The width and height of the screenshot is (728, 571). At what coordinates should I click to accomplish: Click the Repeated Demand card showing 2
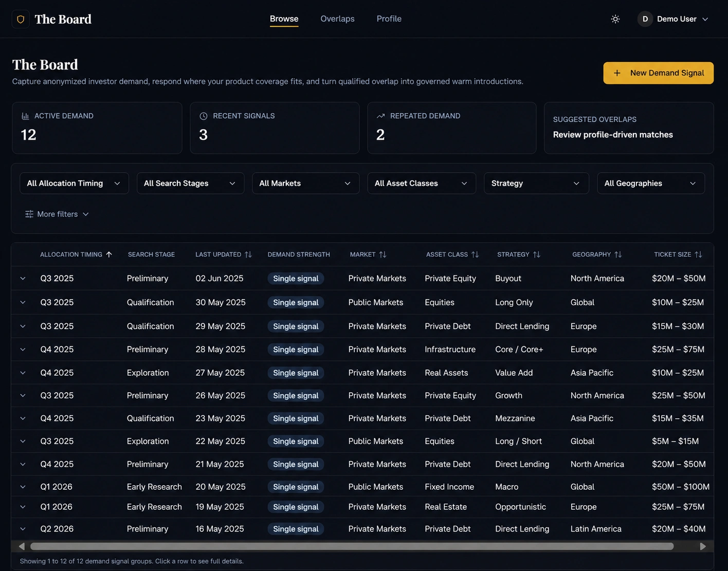452,128
